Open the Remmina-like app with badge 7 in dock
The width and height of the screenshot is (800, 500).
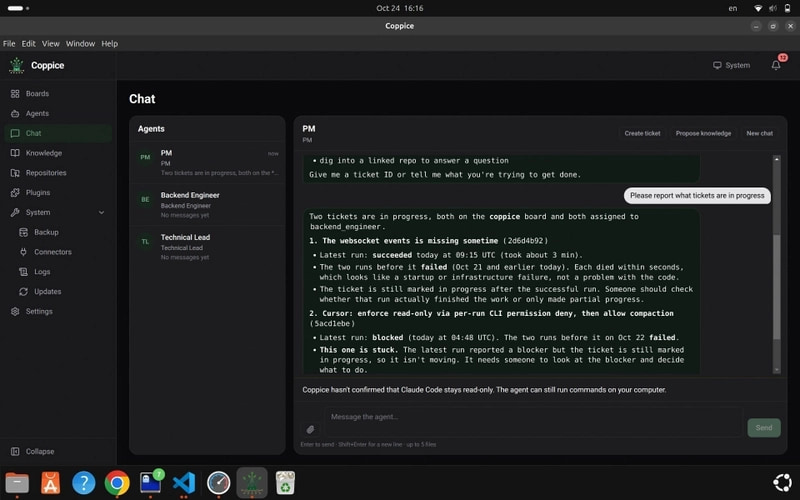click(x=151, y=483)
